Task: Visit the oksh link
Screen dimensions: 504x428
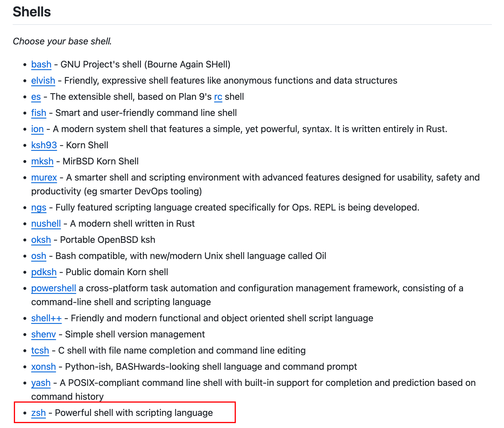Action: (x=41, y=240)
